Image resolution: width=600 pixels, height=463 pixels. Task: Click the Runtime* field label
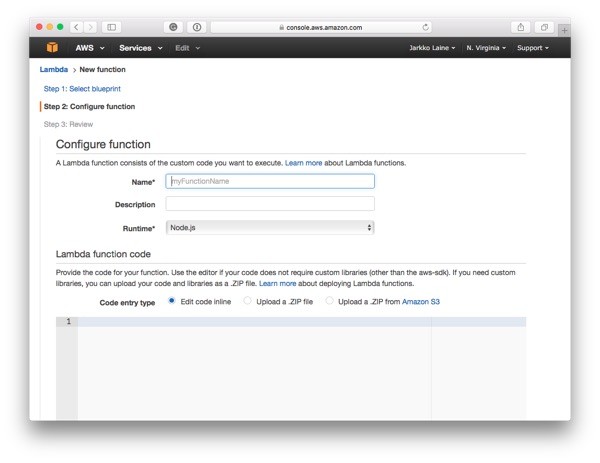tap(139, 228)
